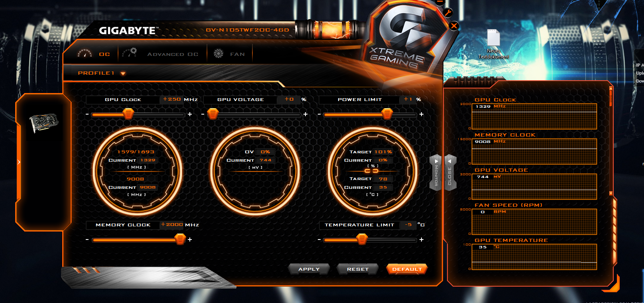The width and height of the screenshot is (644, 303).
Task: Click the Power Limit slider handle
Action: pos(387,114)
